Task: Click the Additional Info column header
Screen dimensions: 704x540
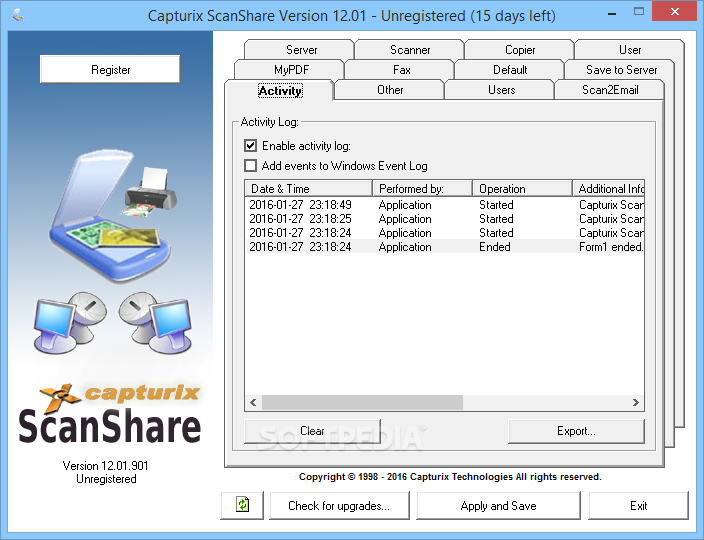Action: click(608, 189)
